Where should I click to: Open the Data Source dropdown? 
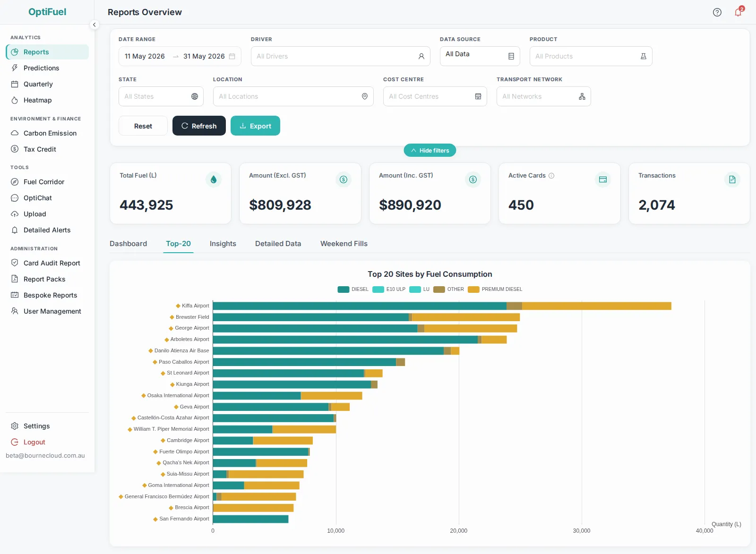tap(480, 56)
